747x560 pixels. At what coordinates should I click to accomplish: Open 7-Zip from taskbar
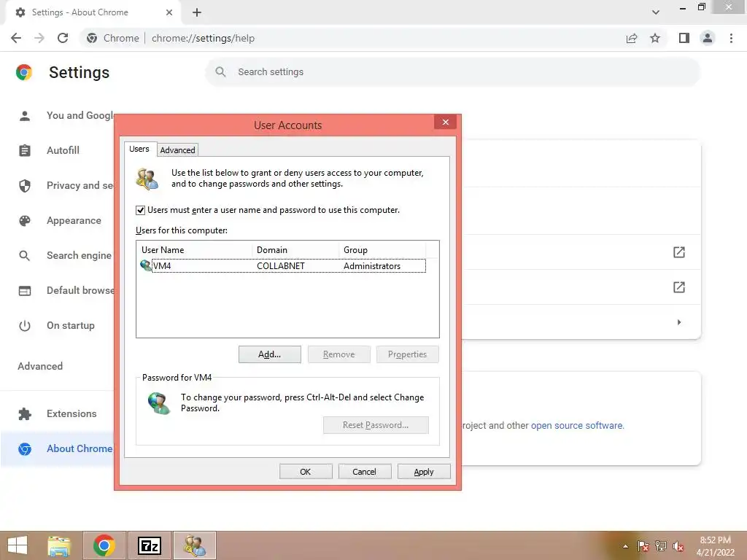pyautogui.click(x=149, y=545)
